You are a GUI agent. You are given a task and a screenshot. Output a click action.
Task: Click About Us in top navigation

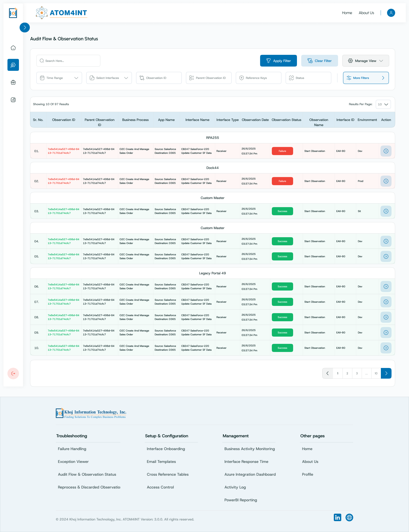366,13
